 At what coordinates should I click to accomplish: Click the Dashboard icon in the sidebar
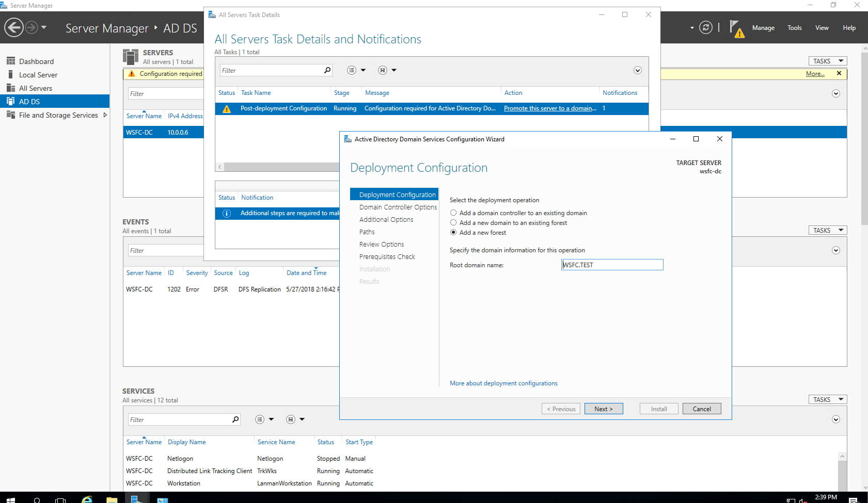11,61
